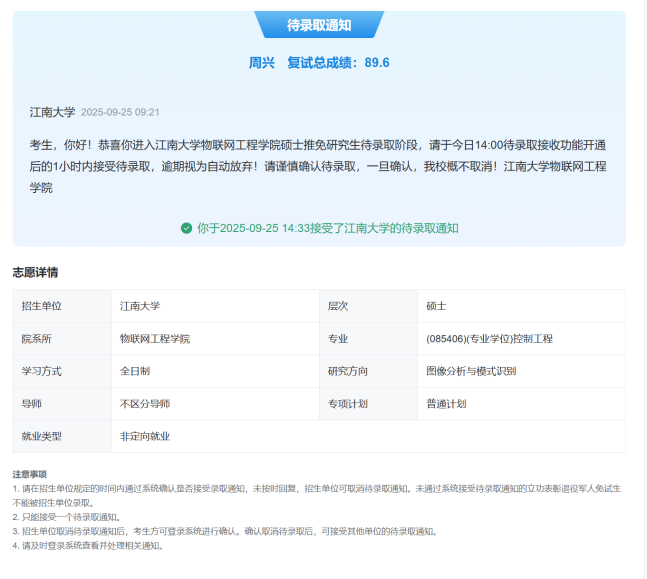Click the notification message paragraph body
Viewport: 647px width, 579px height.
[318, 166]
